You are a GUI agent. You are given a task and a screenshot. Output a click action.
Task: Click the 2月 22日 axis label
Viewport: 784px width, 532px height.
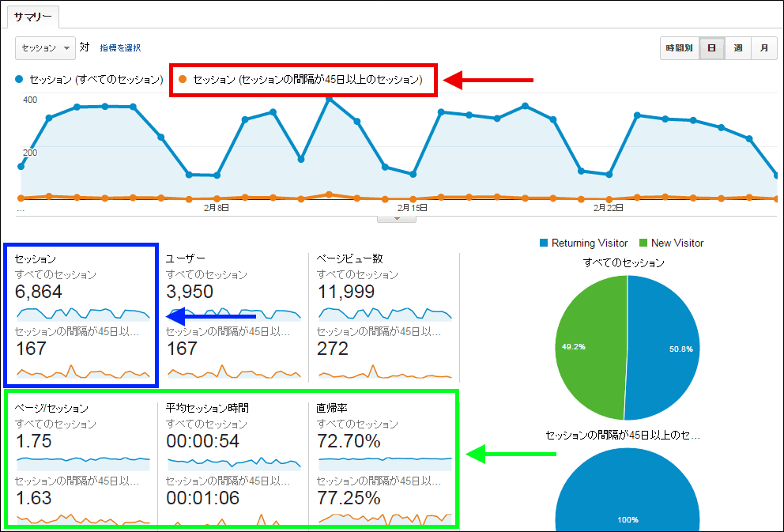tap(609, 207)
